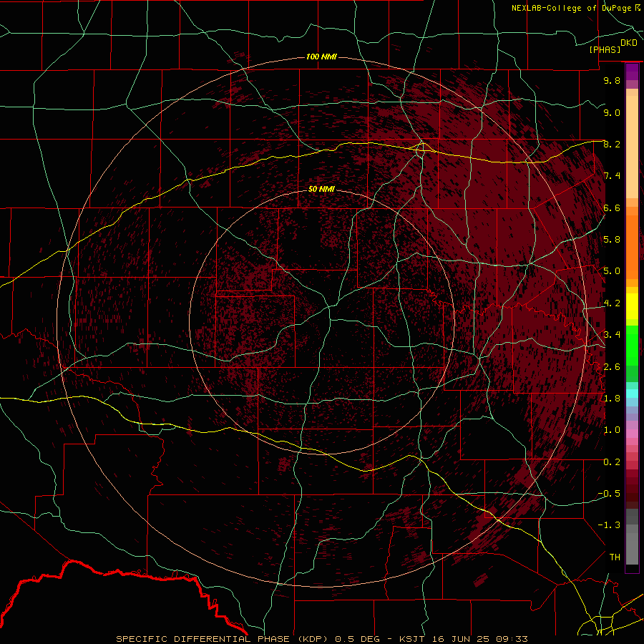This screenshot has height=644, width=644.
Task: Click the -0.5 value on the color scale
Action: tap(609, 494)
